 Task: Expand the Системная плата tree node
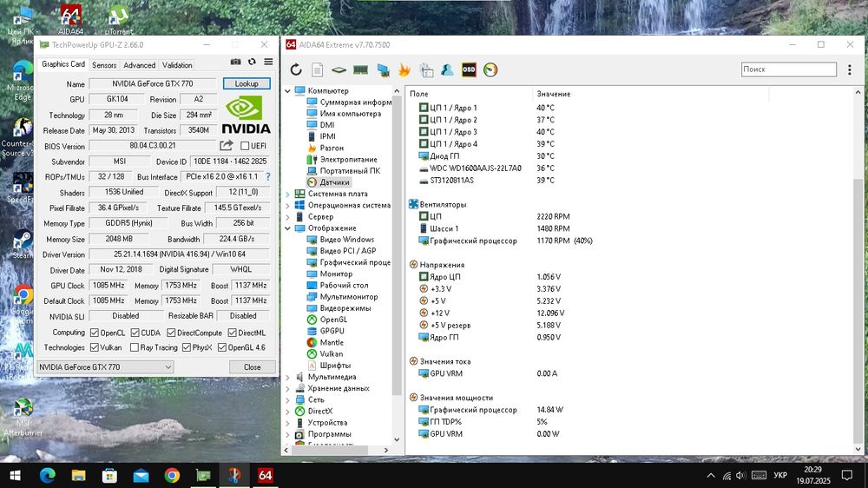[288, 194]
